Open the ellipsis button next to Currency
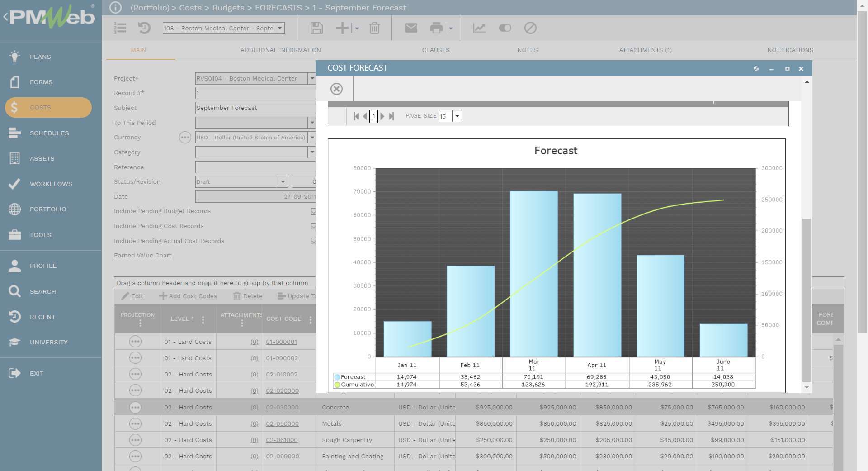Screen dimensions: 868x471 [185, 138]
